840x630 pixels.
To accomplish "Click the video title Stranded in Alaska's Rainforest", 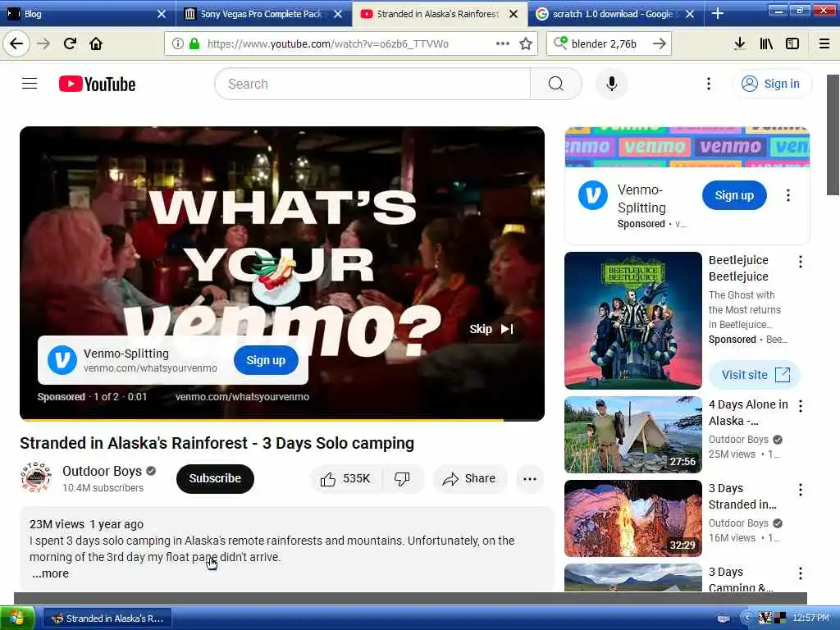I will (x=217, y=443).
